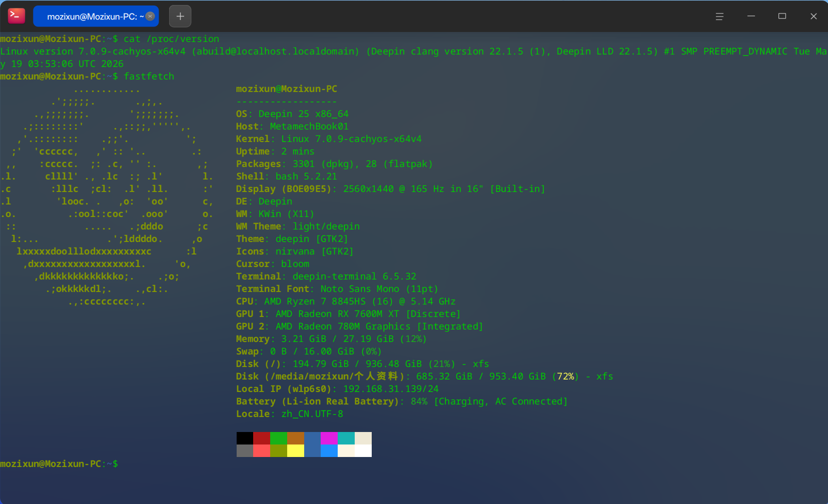Click the magenta color block
This screenshot has height=504, width=828.
click(x=329, y=438)
